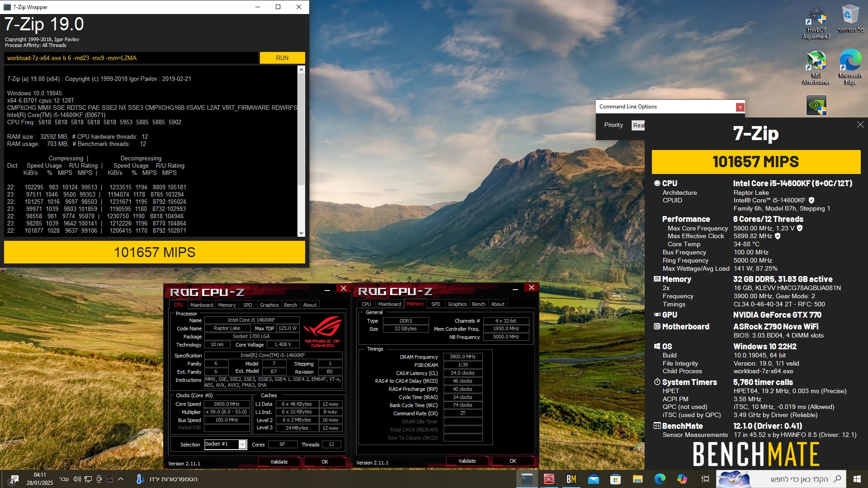Close the BenchMate result panel
Image resolution: width=868 pixels, height=488 pixels.
click(x=860, y=125)
